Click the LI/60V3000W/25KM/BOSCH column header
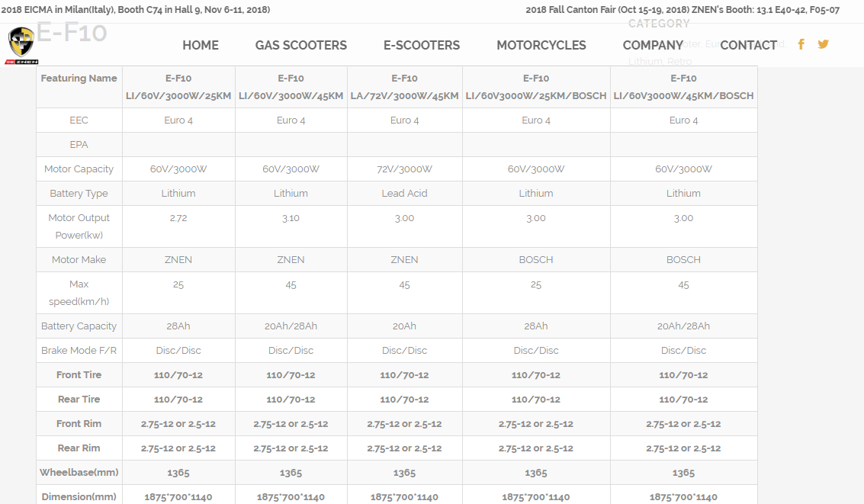 tap(535, 88)
